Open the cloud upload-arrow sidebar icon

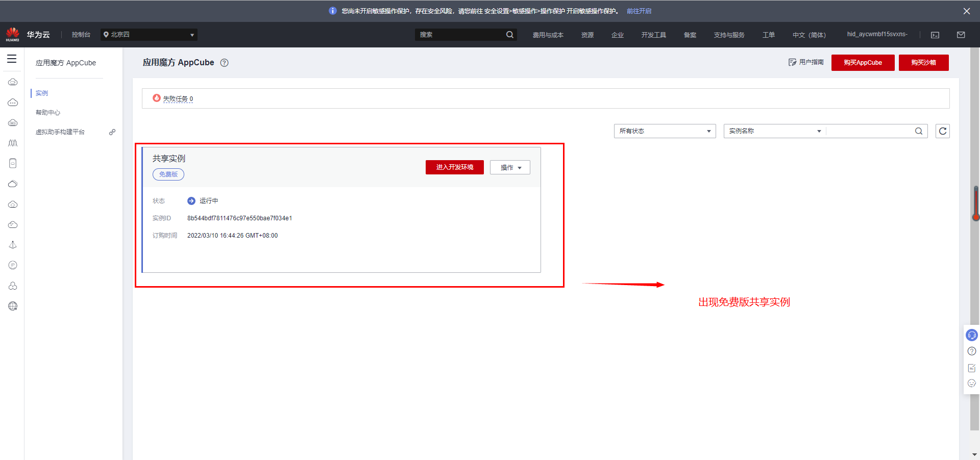point(13,205)
